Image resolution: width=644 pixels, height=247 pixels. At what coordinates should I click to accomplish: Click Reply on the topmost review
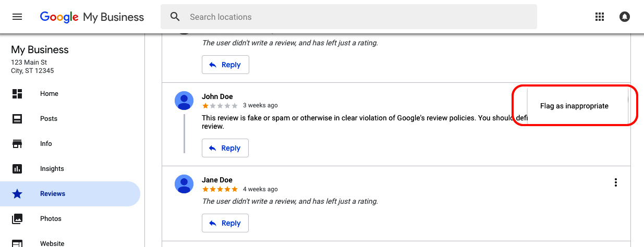coord(225,65)
